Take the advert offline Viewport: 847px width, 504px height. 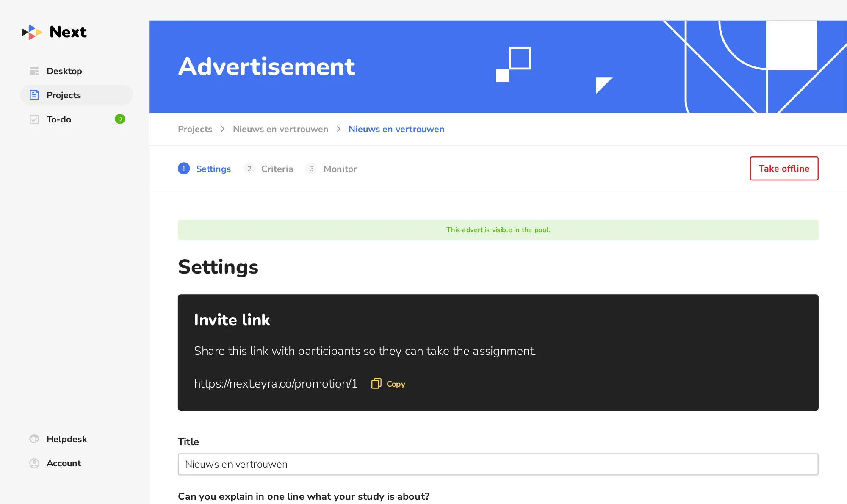[784, 169]
